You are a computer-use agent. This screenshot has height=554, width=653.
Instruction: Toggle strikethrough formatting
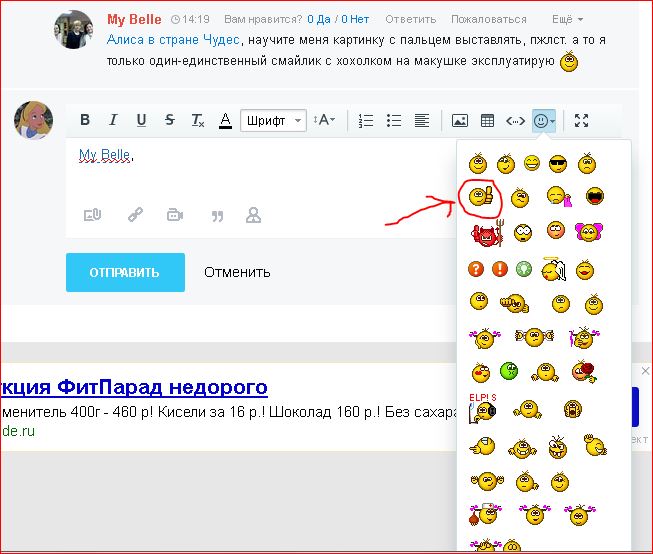(x=169, y=120)
